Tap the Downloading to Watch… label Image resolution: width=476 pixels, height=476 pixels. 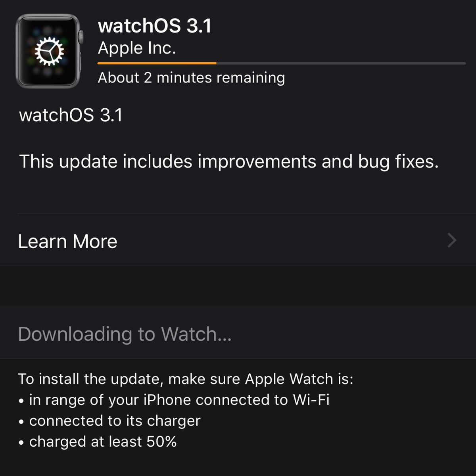pyautogui.click(x=125, y=334)
